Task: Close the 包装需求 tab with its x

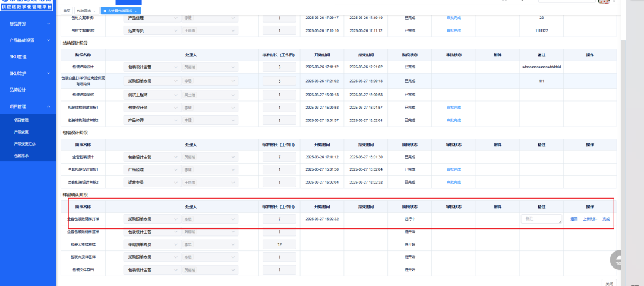Action: tap(94, 11)
